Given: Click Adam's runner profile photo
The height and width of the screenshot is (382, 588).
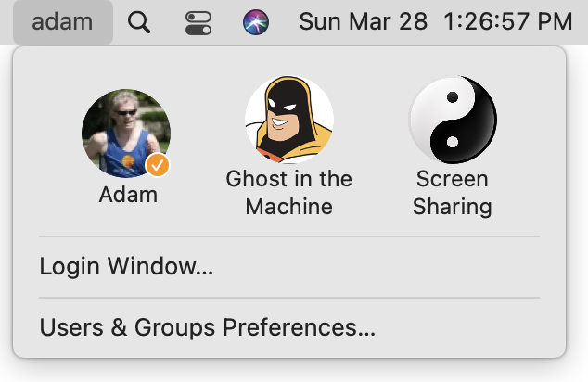Looking at the screenshot, I should click(x=125, y=133).
